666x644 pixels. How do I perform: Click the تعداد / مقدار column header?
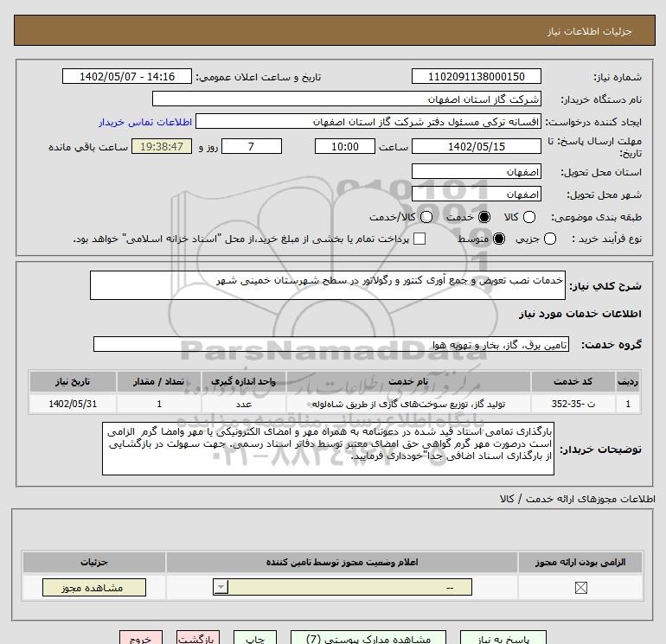coord(159,381)
